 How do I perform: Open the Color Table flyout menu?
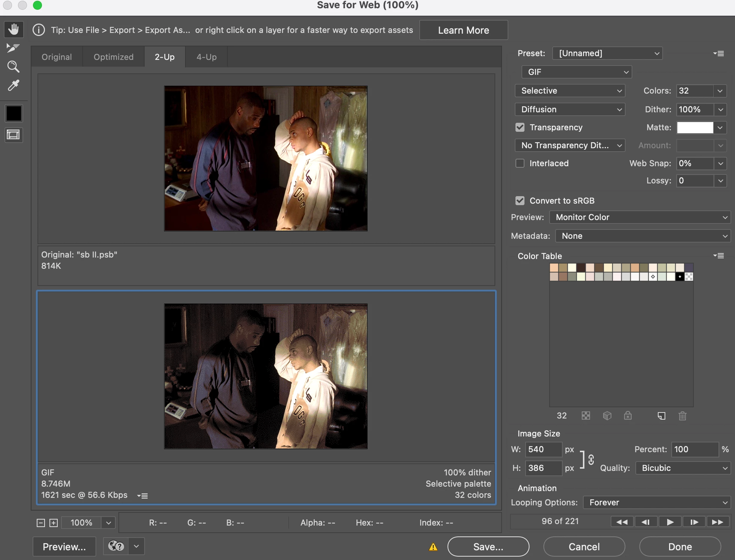click(x=719, y=256)
